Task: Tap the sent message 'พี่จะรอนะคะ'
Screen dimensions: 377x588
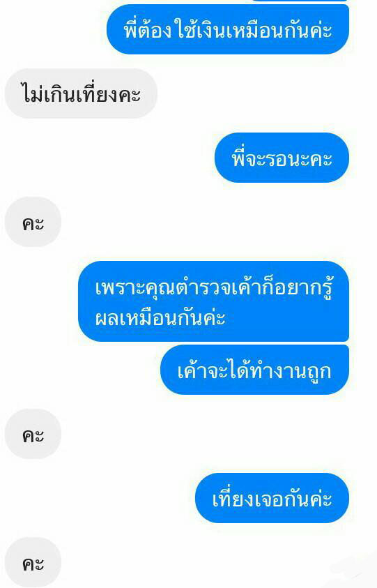Action: [x=282, y=158]
